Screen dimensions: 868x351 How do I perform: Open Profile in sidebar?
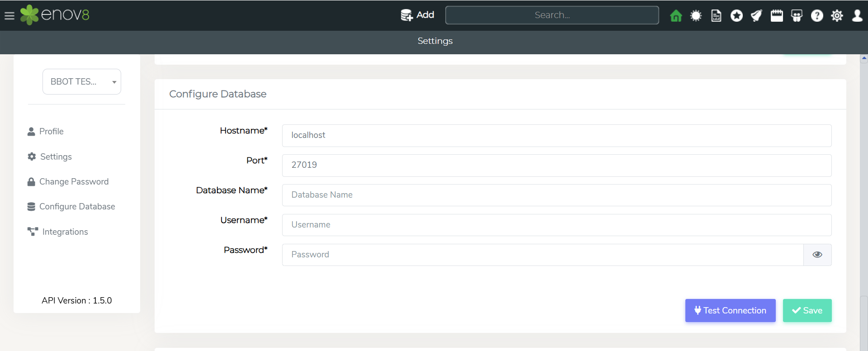tap(51, 132)
